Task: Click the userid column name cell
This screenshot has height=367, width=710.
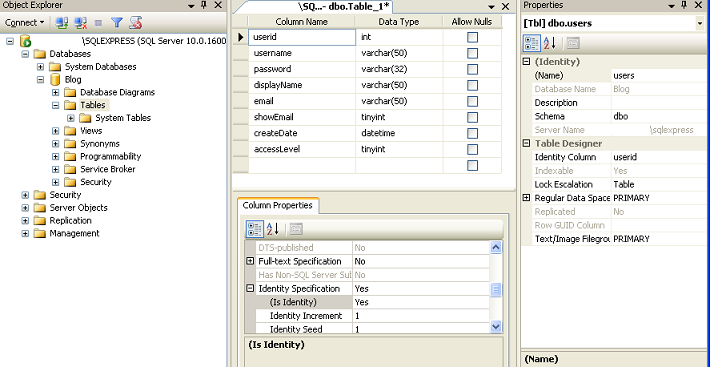Action: pos(302,37)
